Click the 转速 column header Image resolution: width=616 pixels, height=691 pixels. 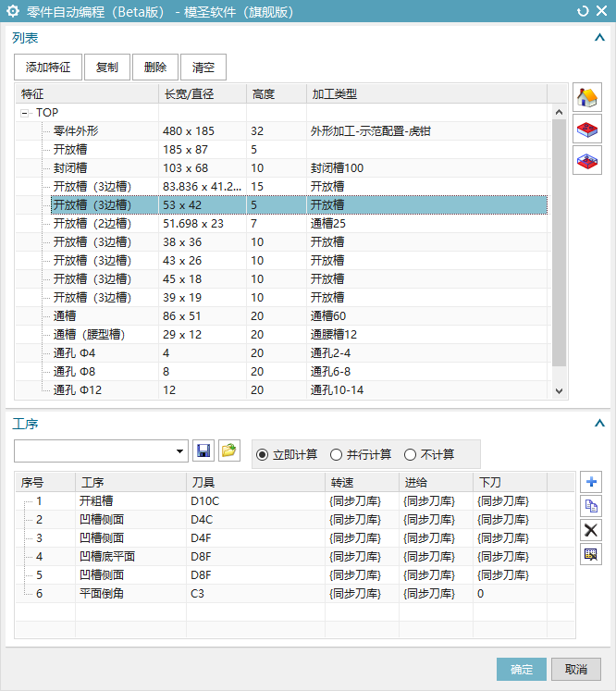pyautogui.click(x=363, y=482)
